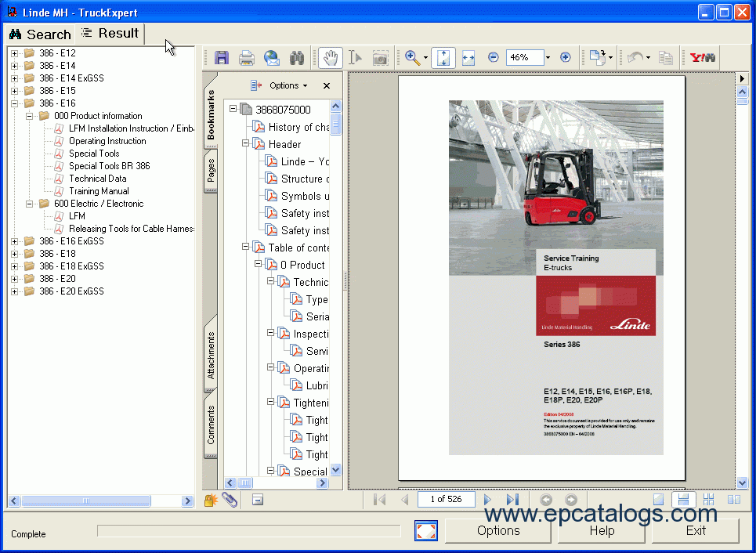This screenshot has width=756, height=553.
Task: Collapse 600 Electric / Electronic folder
Action: pos(30,204)
